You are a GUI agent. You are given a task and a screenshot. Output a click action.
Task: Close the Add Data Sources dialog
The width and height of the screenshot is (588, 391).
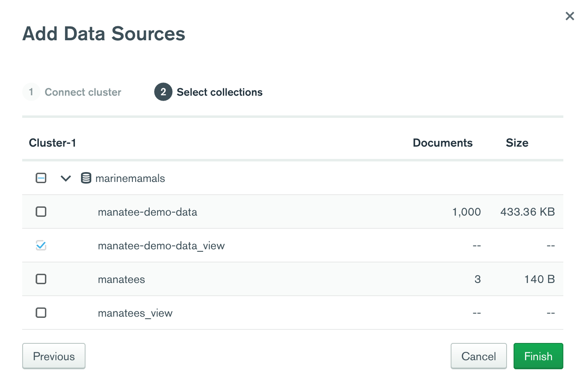point(569,16)
